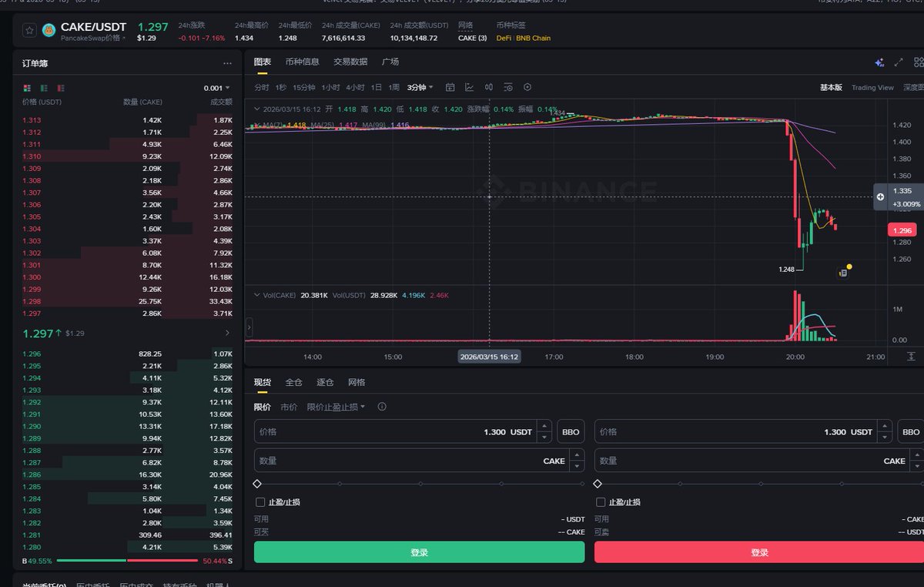924x587 pixels.
Task: Click the buy 数量 CAKE quantity field
Action: coord(419,461)
